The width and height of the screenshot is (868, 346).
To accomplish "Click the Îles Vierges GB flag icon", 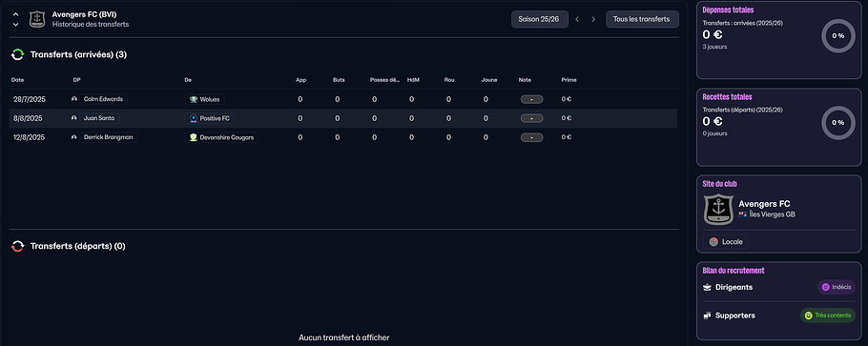I will coord(743,214).
